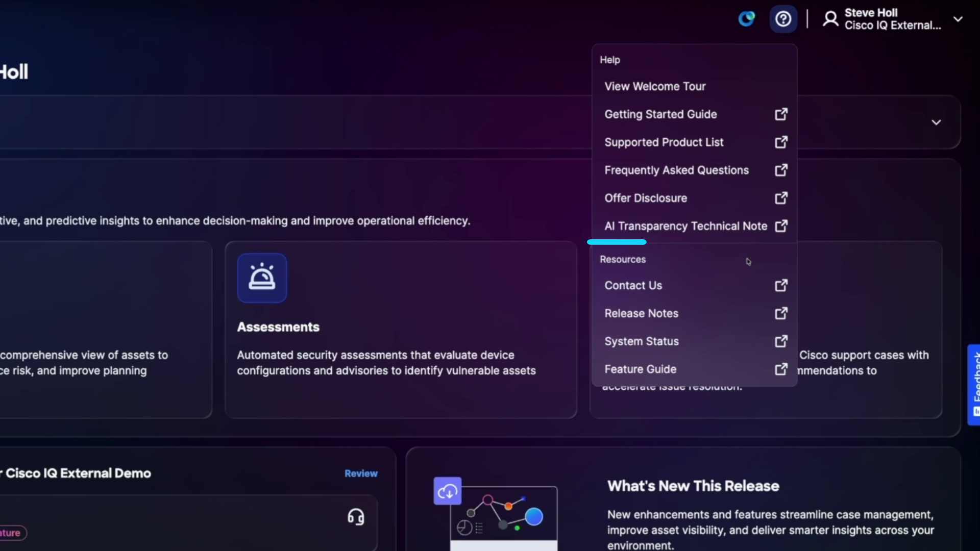Open the help question-mark icon

pos(783,19)
